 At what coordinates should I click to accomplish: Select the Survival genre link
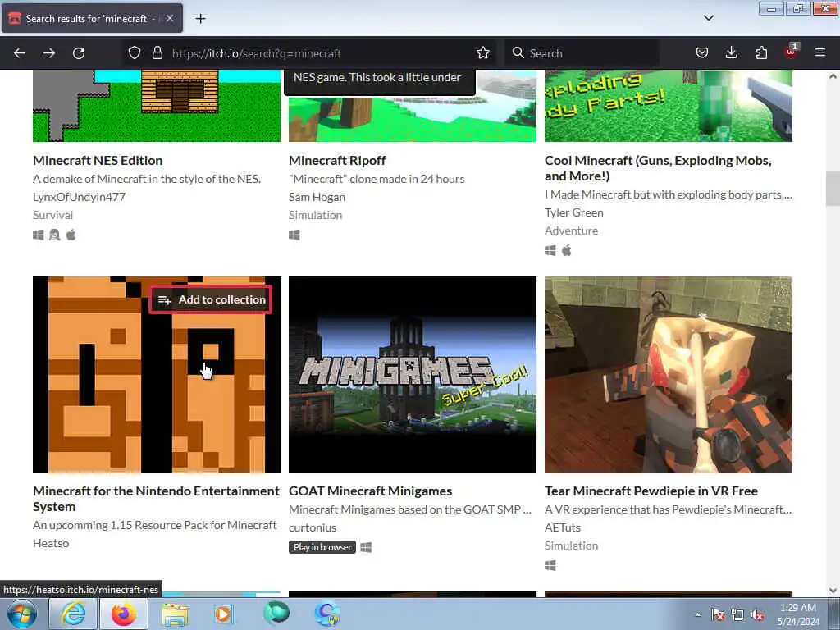(52, 215)
